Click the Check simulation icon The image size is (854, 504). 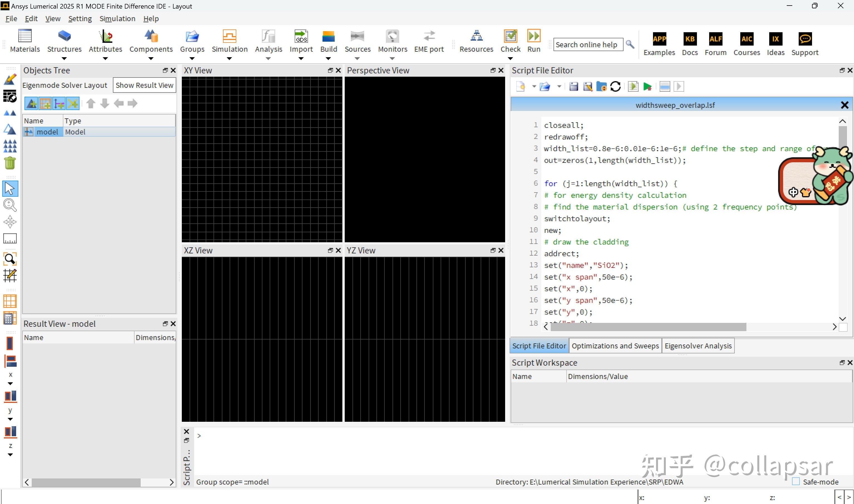pyautogui.click(x=510, y=36)
